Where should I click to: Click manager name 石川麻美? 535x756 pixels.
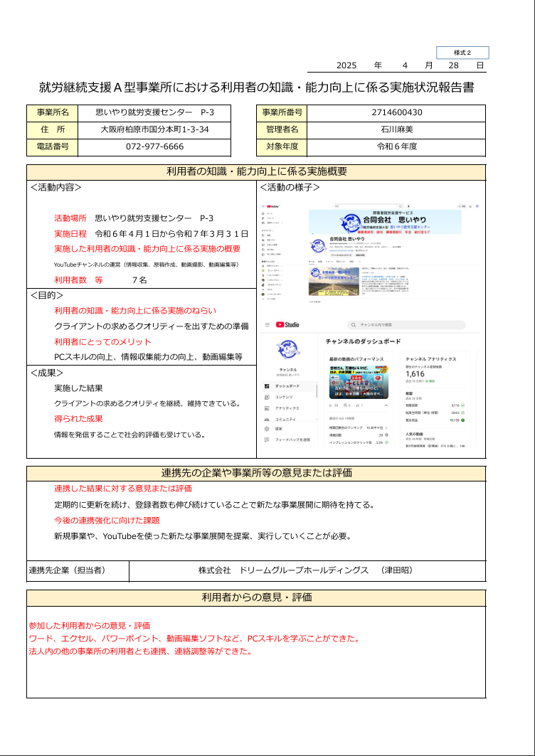click(x=397, y=129)
